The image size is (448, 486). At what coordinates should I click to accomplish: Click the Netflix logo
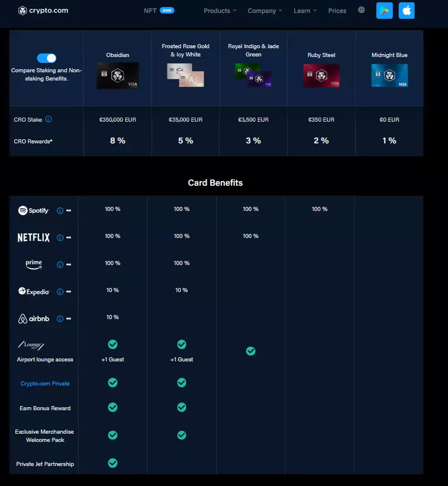click(33, 237)
